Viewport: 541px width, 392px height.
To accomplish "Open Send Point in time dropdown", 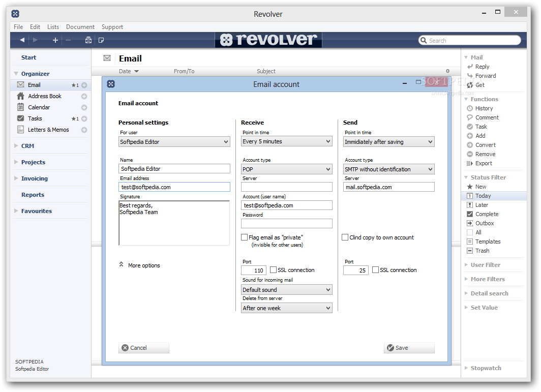I will point(389,142).
